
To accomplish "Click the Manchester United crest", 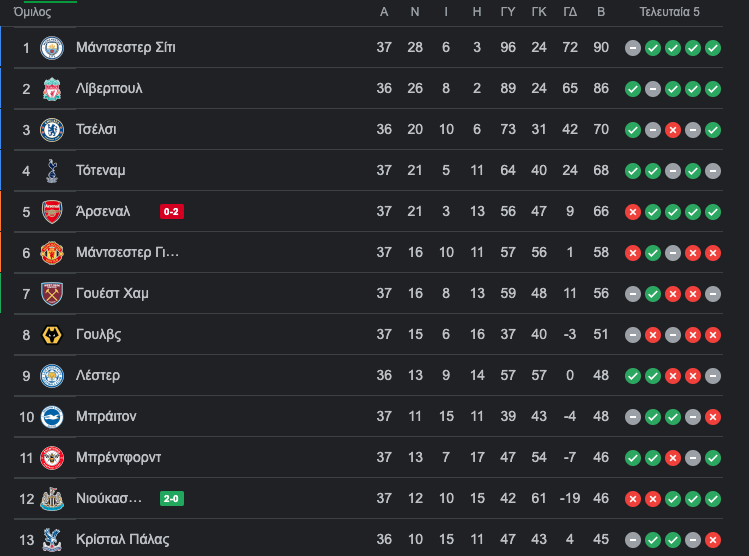I will point(52,253).
